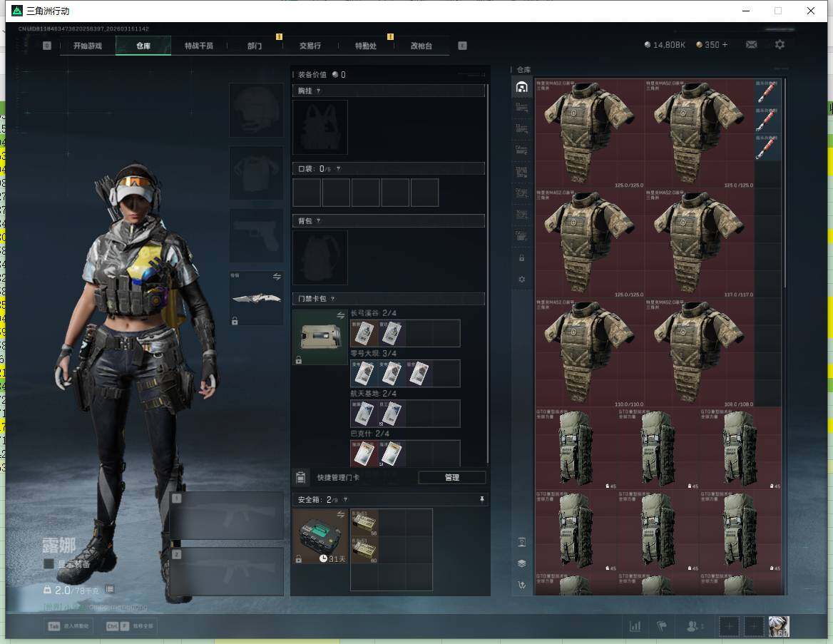Open help tooltip next to 背包

click(x=318, y=220)
